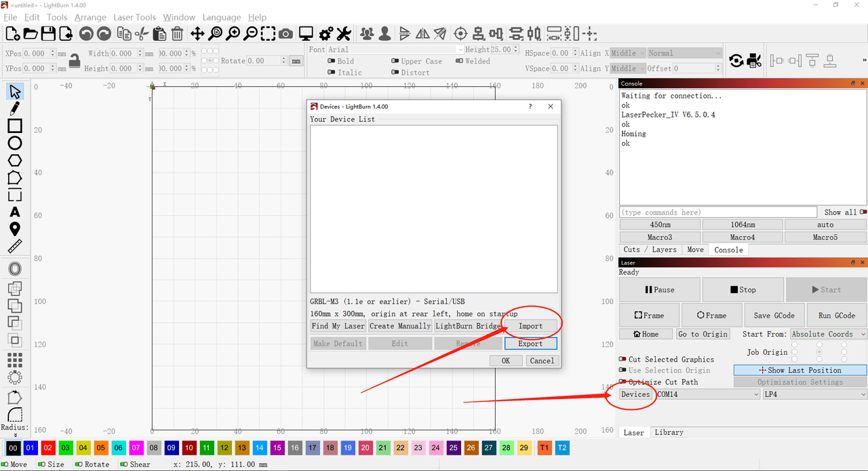Toggle the Bold font switch
Viewport: 868px width, 471px height.
coord(332,61)
